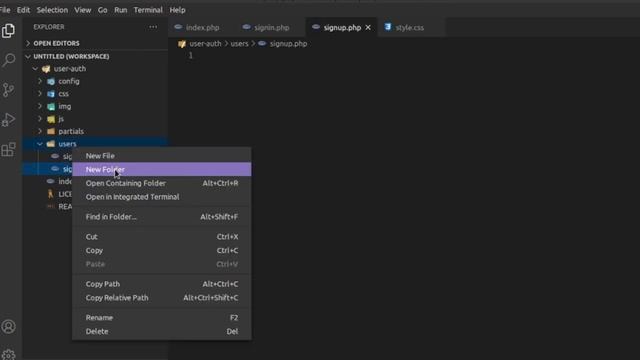Select Open Containing Folder
Screen dimensions: 640x360
click(162, 183)
